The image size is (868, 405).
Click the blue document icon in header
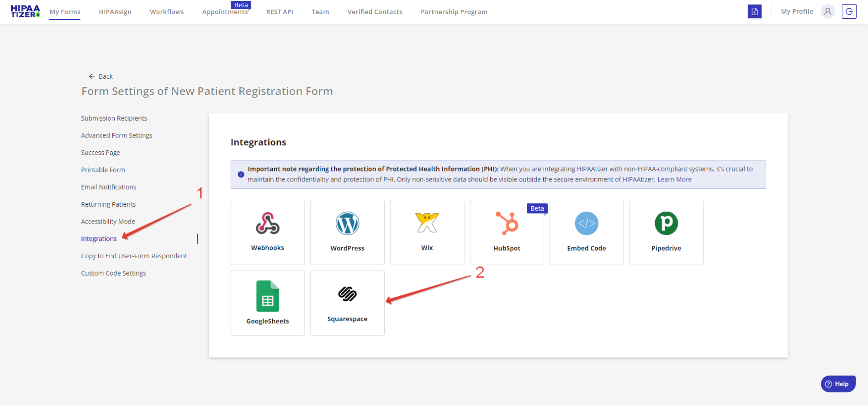coord(754,11)
